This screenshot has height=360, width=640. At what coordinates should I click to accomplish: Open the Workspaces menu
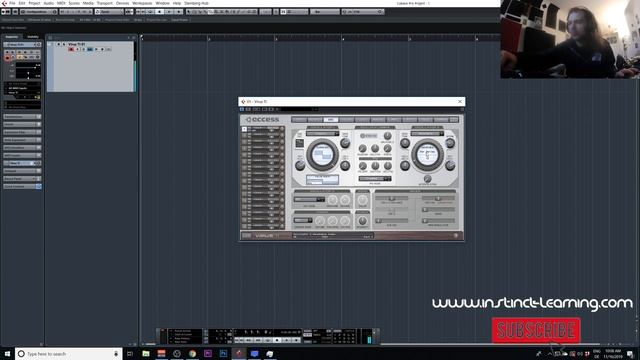point(142,3)
